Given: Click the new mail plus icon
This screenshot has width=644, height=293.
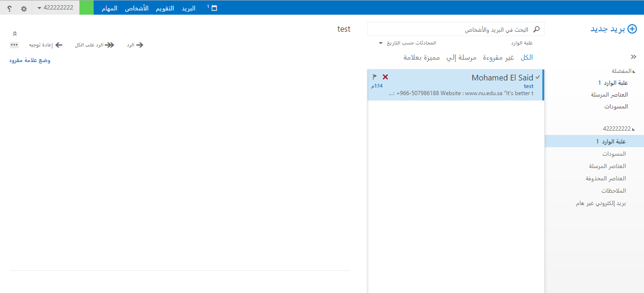Looking at the screenshot, I should point(631,29).
